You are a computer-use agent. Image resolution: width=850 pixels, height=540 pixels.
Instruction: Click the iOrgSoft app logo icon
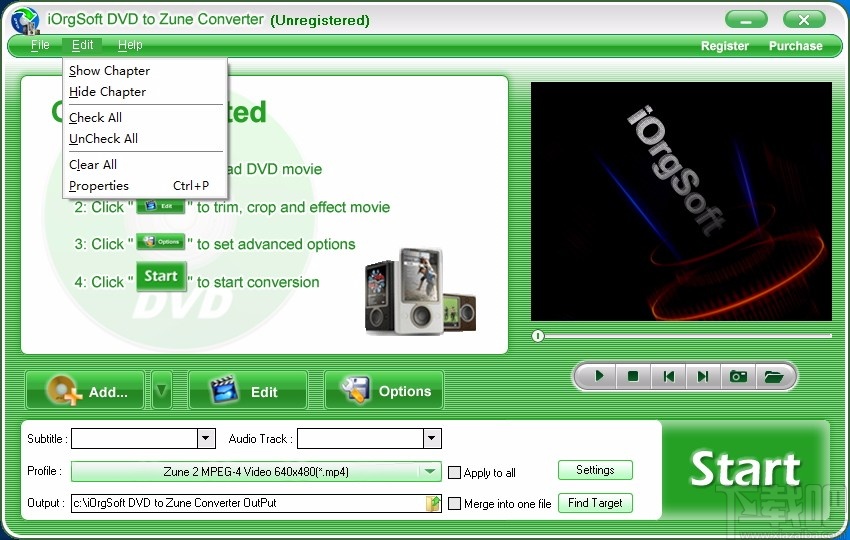click(x=25, y=21)
